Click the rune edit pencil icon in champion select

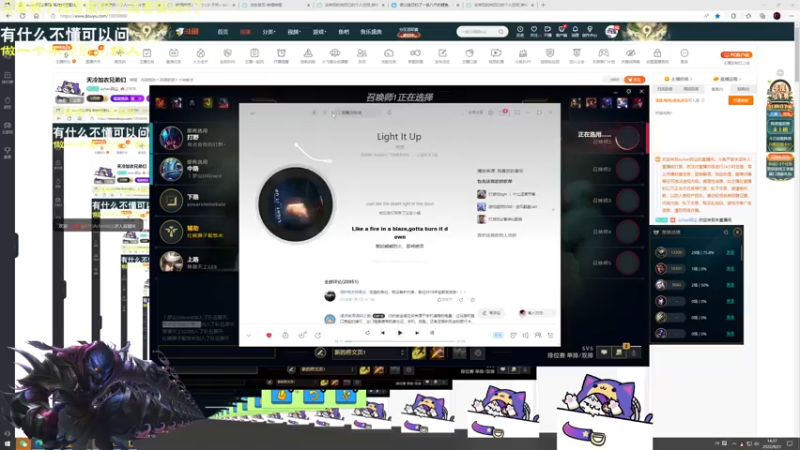(x=320, y=353)
